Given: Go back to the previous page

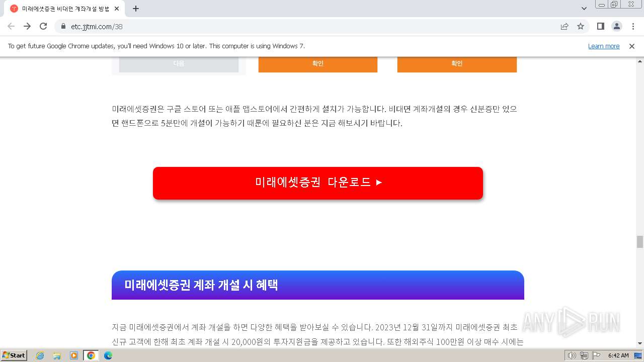Looking at the screenshot, I should pyautogui.click(x=11, y=26).
